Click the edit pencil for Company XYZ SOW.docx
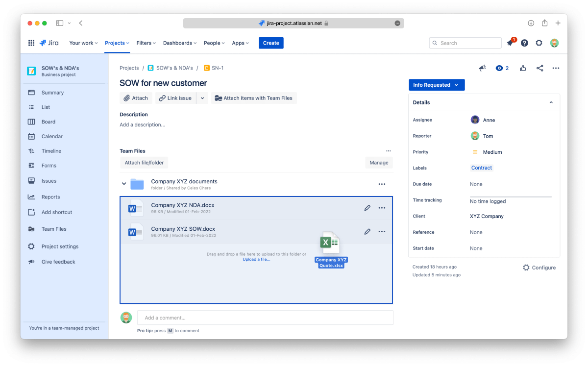This screenshot has width=588, height=366. point(367,232)
